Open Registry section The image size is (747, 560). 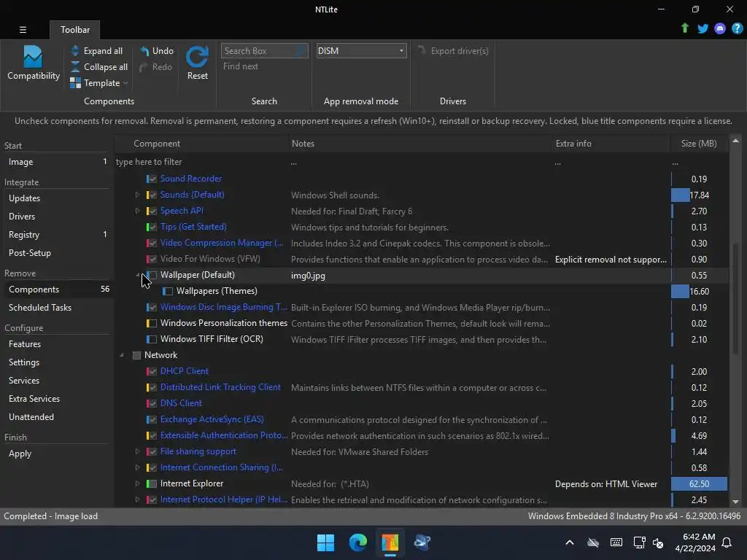[x=57, y=234]
